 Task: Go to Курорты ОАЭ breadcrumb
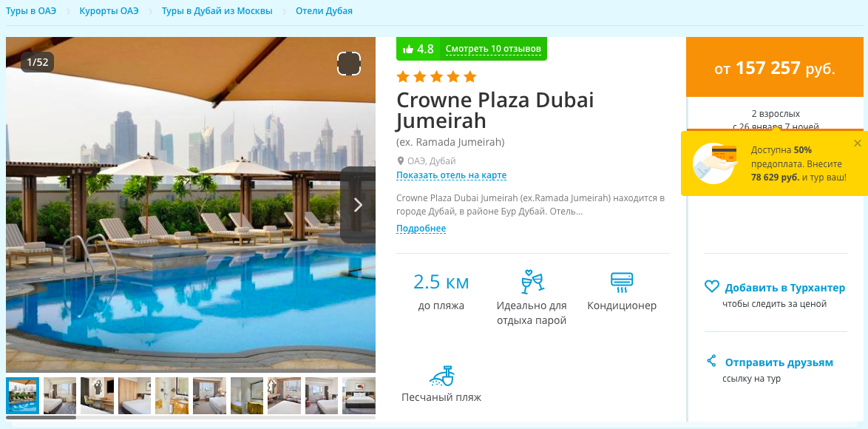[109, 11]
